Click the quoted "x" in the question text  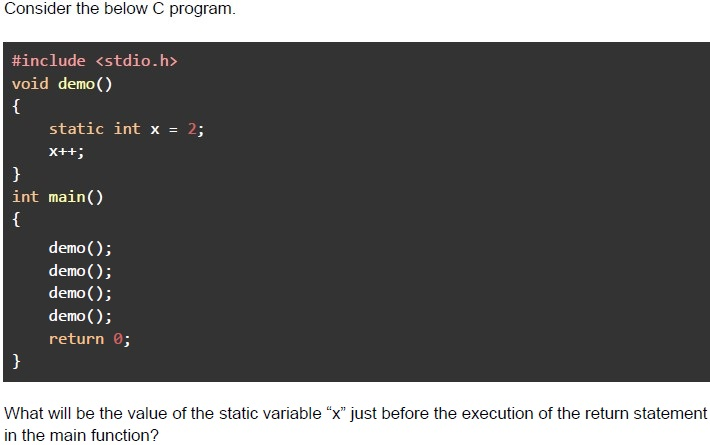tap(336, 413)
